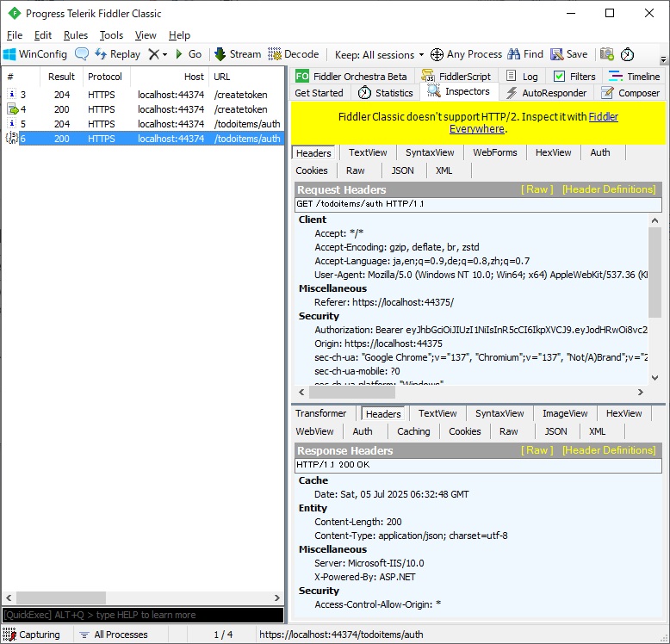The height and width of the screenshot is (644, 670).
Task: Open All Processes filter in status bar
Action: pos(114,635)
